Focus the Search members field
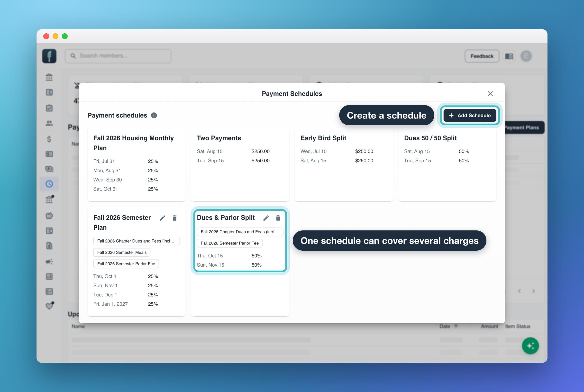The width and height of the screenshot is (584, 392). pyautogui.click(x=118, y=56)
